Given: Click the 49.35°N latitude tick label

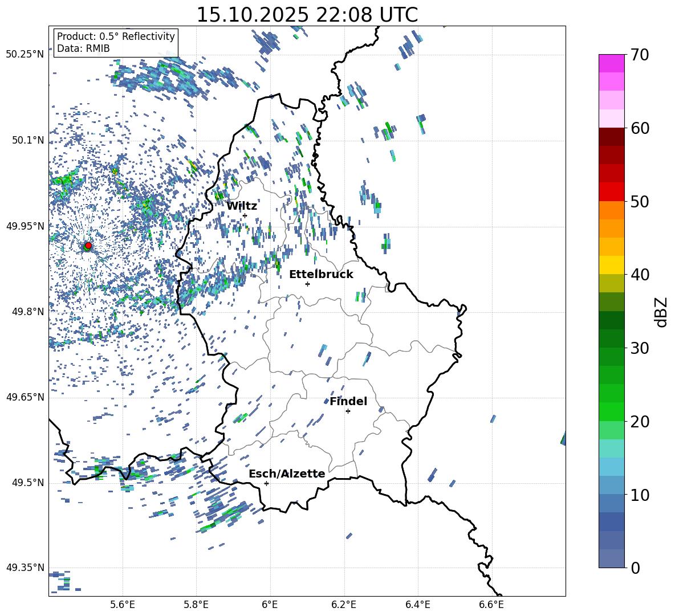Looking at the screenshot, I should point(25,568).
